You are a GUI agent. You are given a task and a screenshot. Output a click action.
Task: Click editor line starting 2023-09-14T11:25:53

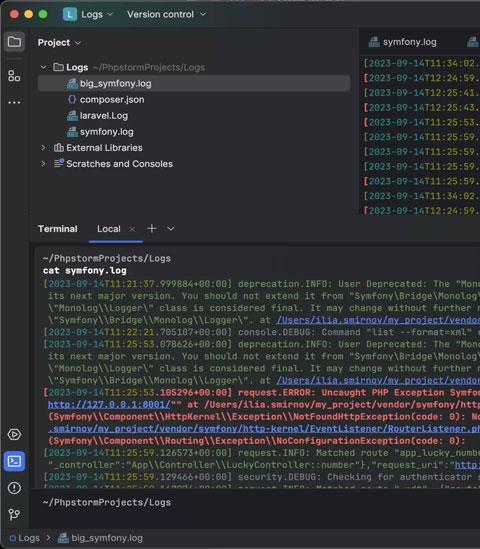point(422,122)
